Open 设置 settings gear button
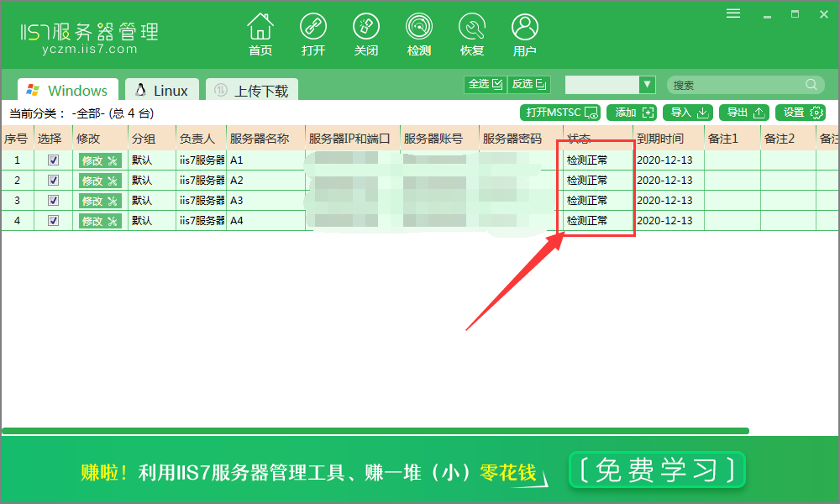Screen dimensions: 840x504 pos(801,113)
